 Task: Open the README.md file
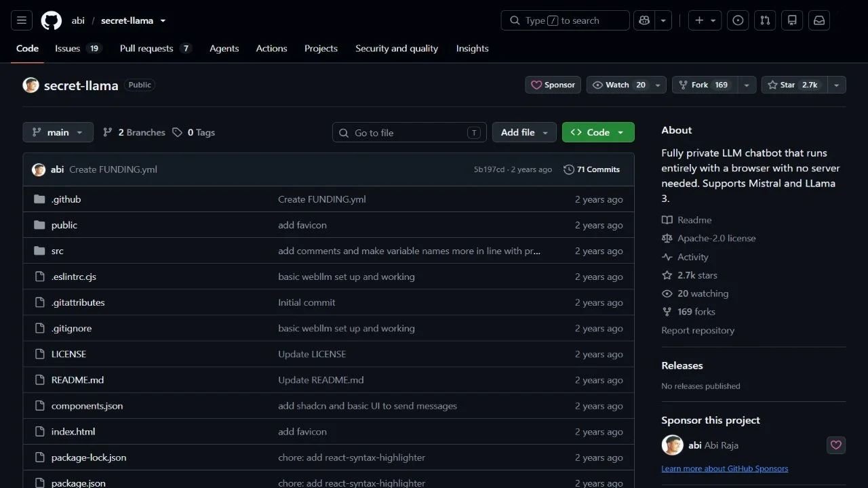(x=77, y=380)
